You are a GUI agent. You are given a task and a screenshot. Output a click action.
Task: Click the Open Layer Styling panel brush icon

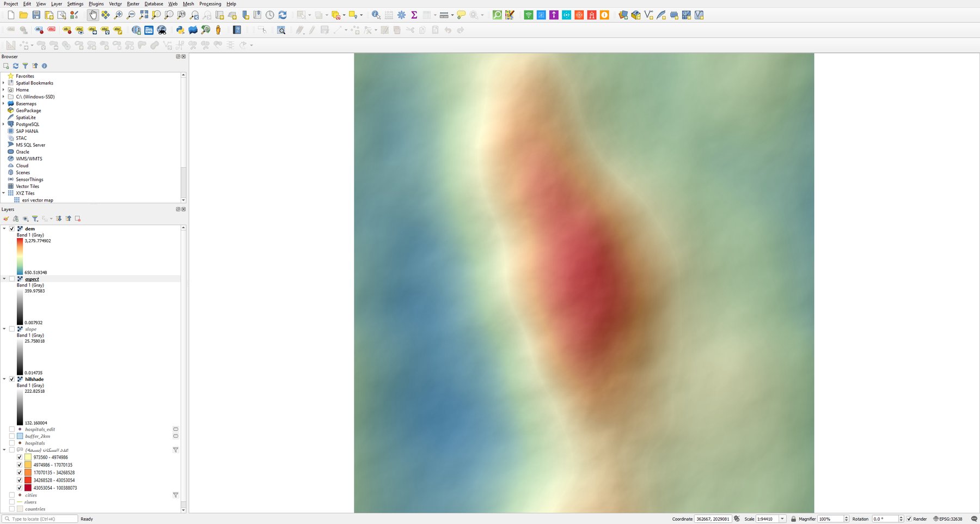[6, 218]
